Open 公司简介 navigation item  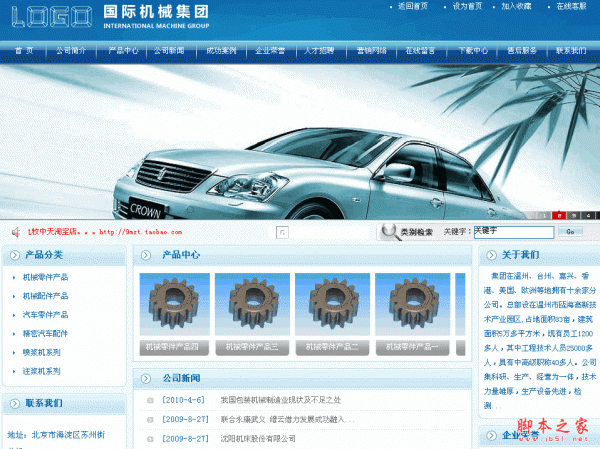coord(71,51)
